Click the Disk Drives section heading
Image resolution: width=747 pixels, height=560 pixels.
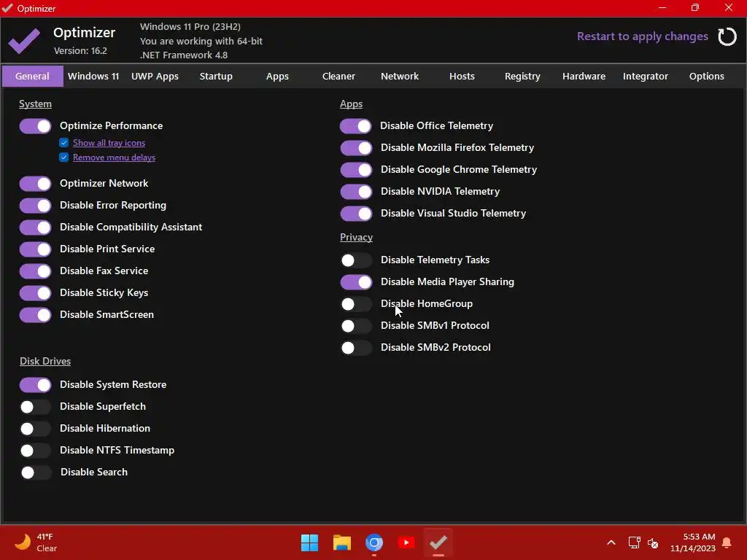point(45,362)
